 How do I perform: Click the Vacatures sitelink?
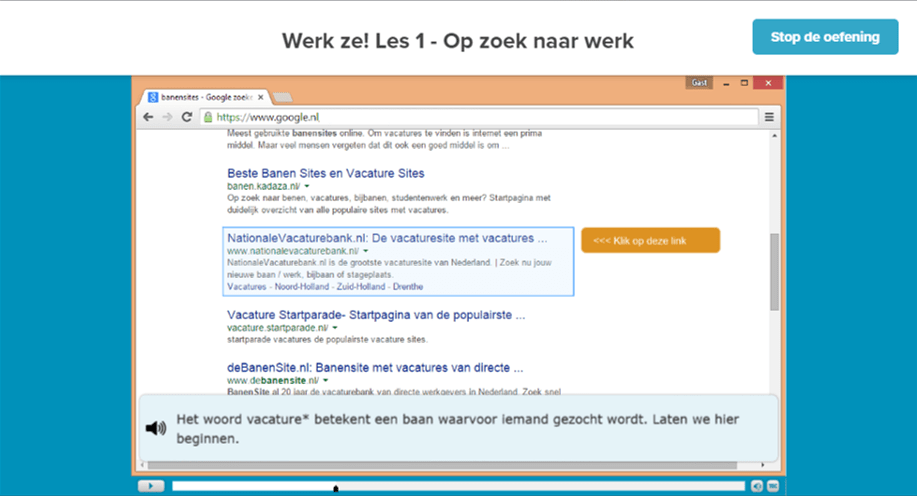[247, 287]
